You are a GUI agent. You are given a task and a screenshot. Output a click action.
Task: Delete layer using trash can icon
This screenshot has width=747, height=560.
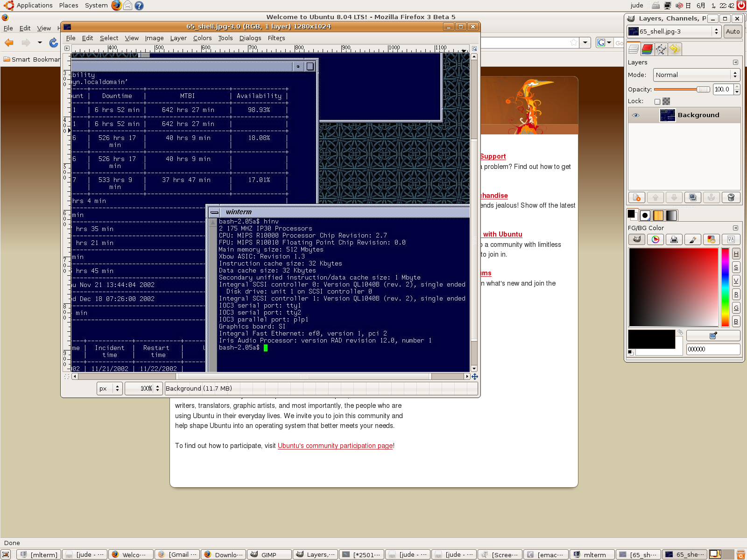coord(731,197)
